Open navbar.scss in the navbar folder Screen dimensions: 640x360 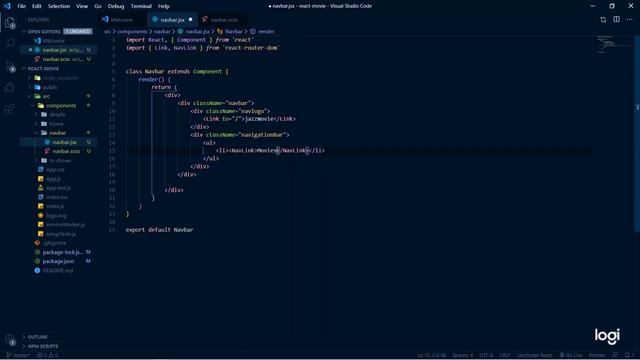point(59,151)
